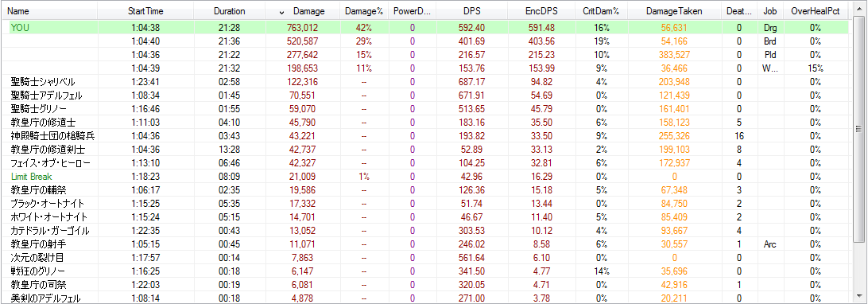
Task: Click the EncDPS column header
Action: click(x=541, y=10)
